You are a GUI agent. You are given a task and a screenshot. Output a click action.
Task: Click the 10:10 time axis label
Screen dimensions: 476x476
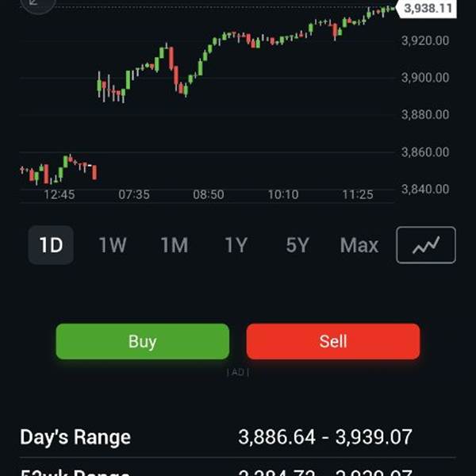[x=283, y=194]
